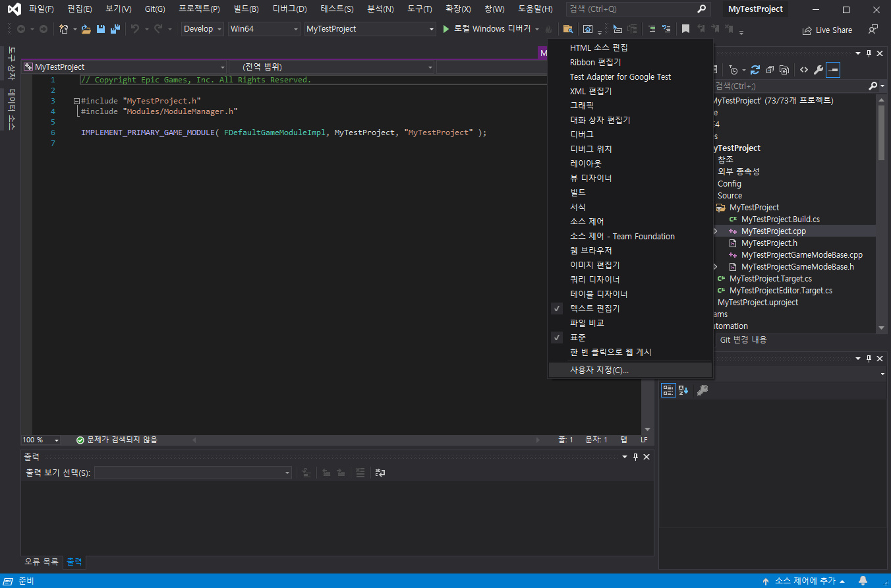
Task: Open the Git(G) menu
Action: click(x=155, y=9)
